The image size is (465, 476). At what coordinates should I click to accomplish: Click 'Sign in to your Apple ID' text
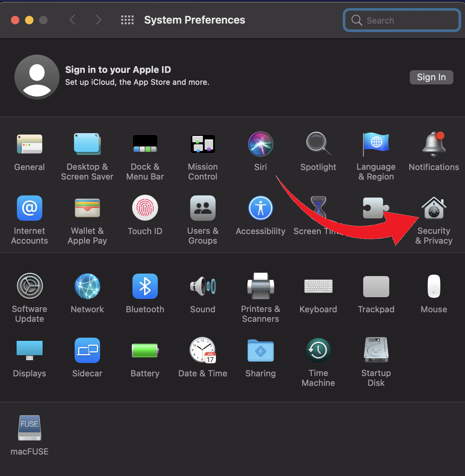[118, 70]
